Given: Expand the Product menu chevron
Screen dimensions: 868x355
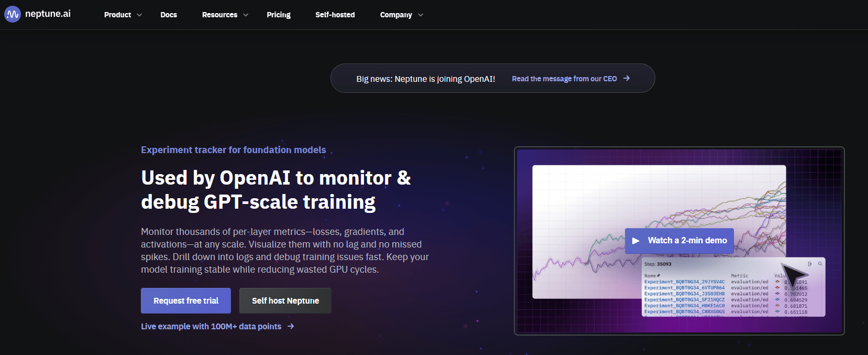Looking at the screenshot, I should tap(139, 15).
